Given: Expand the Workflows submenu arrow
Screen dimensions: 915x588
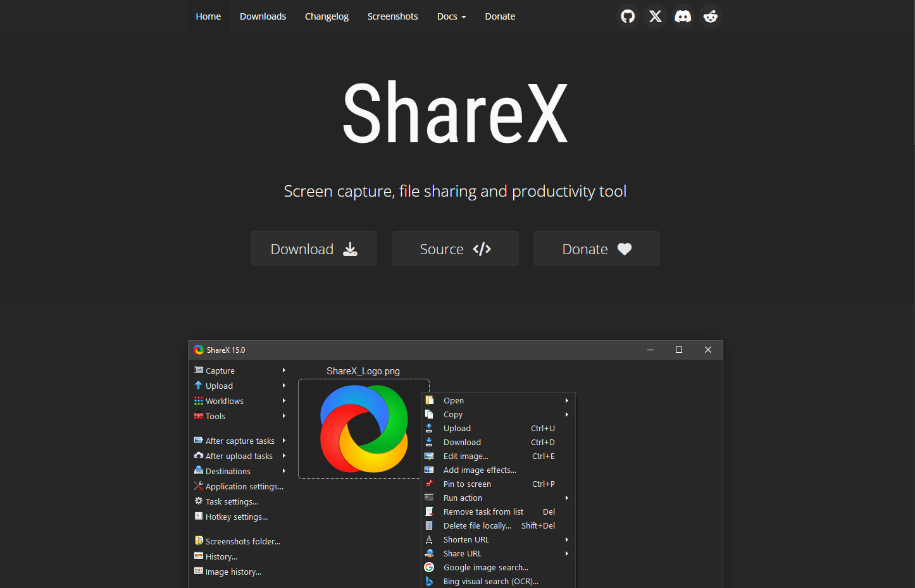Looking at the screenshot, I should click(x=284, y=401).
